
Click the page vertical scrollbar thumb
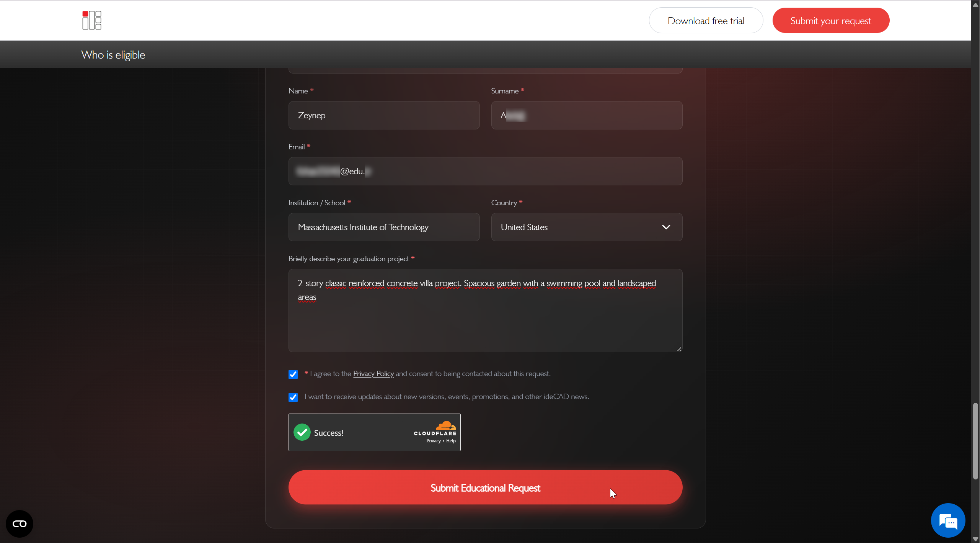[x=975, y=441]
